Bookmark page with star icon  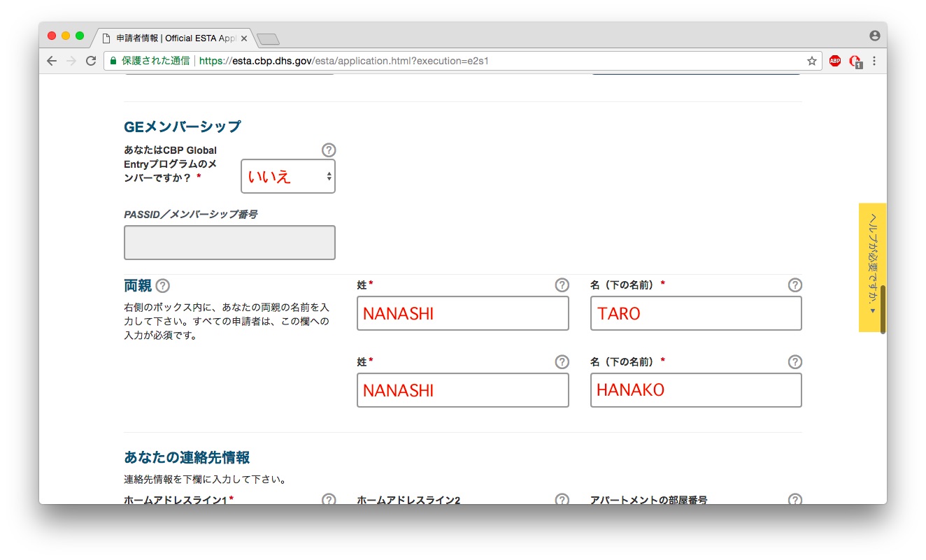[811, 61]
